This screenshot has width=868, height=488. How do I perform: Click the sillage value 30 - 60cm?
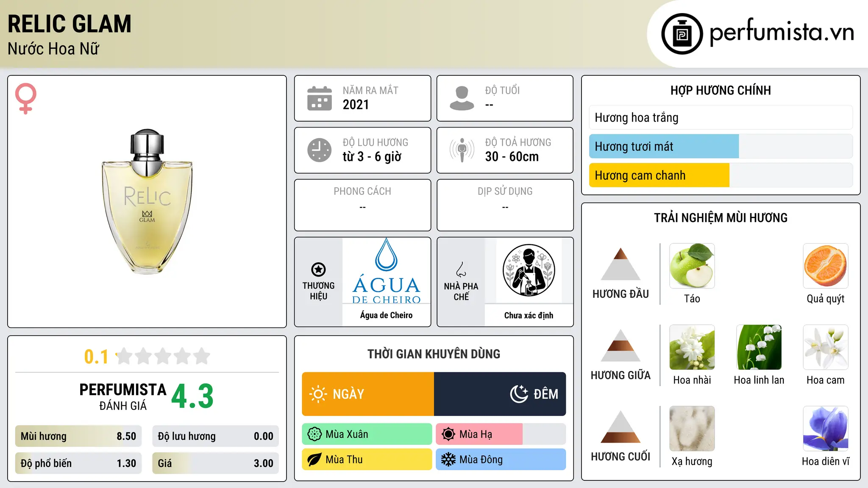click(x=512, y=157)
